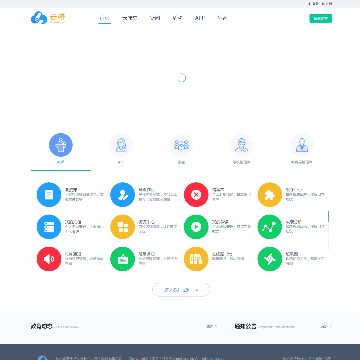Open the yellow grid tiles feature icon
The width and height of the screenshot is (360, 360).
click(x=122, y=227)
